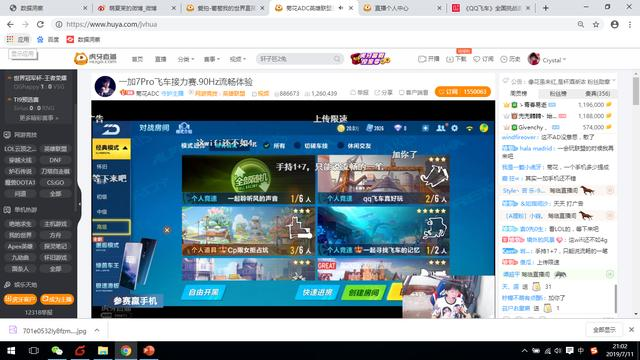Open 英雄联盟 category in sidebar
640x360 pixels.
click(56, 149)
